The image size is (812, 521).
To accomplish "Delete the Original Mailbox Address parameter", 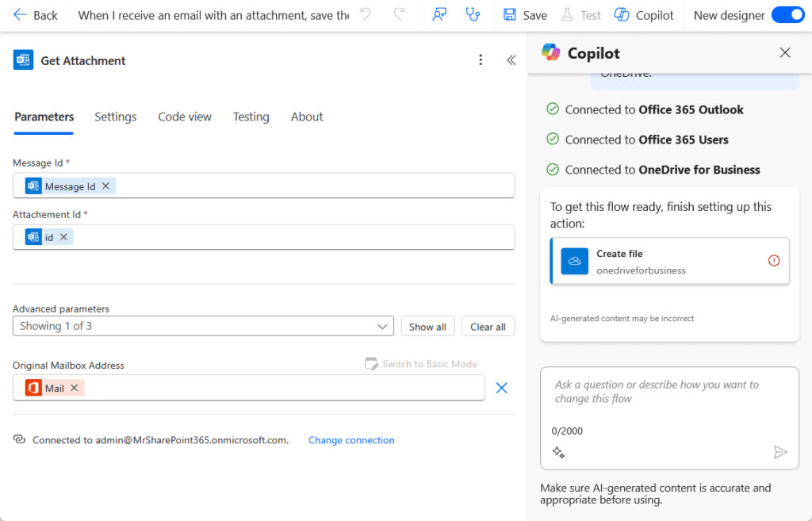I will coord(501,388).
